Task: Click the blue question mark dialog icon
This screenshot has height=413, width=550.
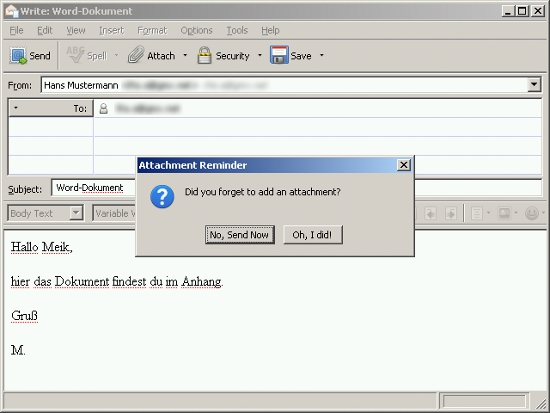Action: tap(162, 197)
